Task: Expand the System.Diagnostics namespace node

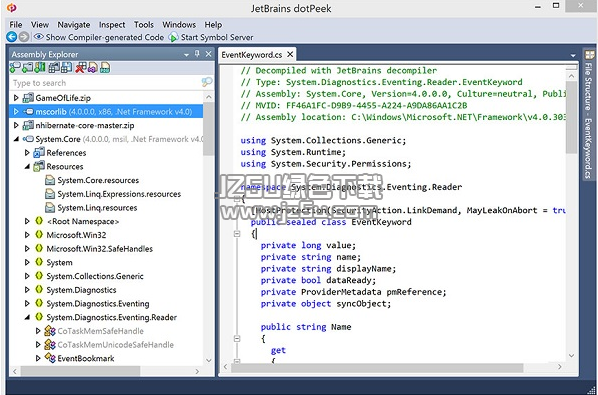Action: tap(27, 290)
